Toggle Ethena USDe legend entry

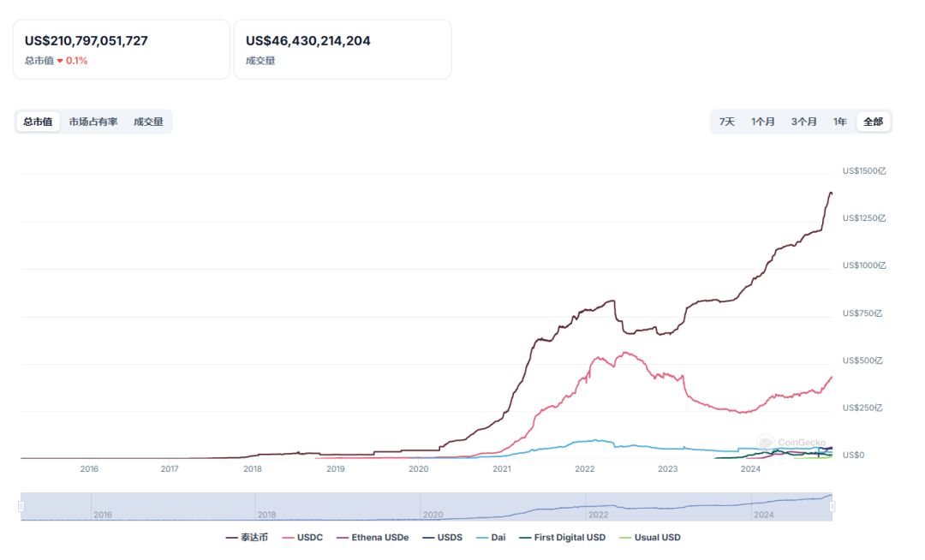pyautogui.click(x=372, y=538)
